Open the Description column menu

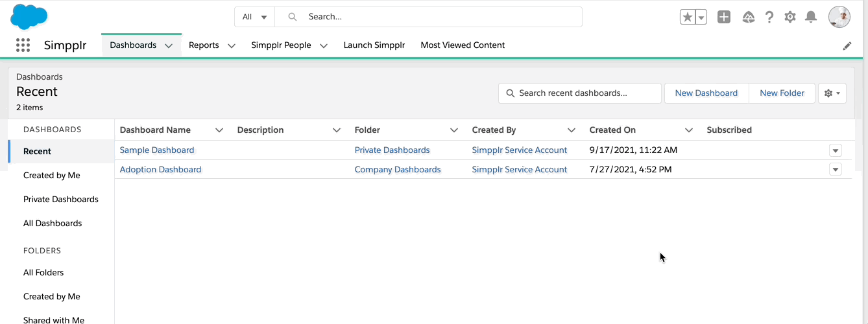(x=337, y=130)
